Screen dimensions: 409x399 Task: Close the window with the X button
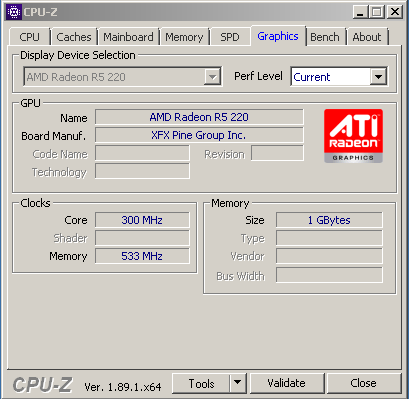point(395,12)
